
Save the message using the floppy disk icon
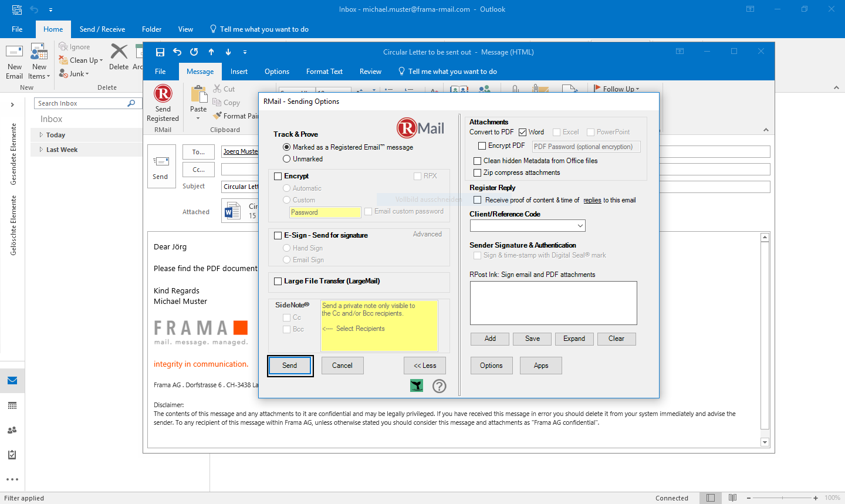click(x=160, y=52)
